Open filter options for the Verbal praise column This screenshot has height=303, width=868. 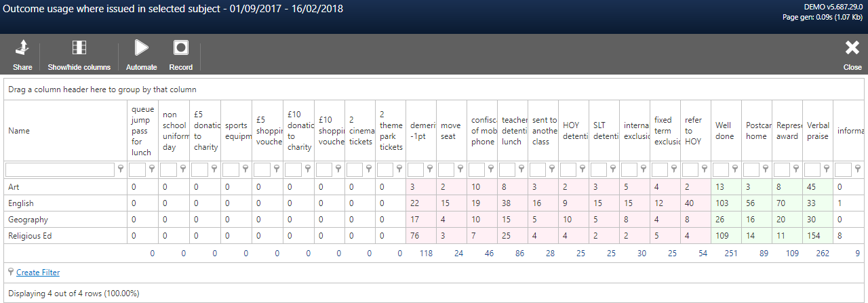click(x=827, y=169)
